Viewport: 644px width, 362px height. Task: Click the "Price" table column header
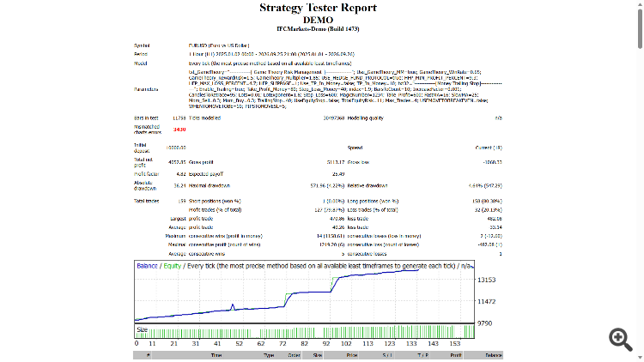tap(352, 355)
